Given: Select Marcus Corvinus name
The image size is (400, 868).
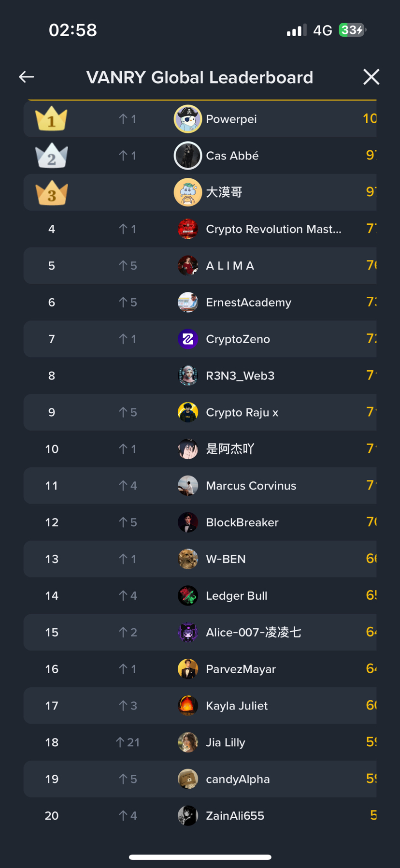Looking at the screenshot, I should click(x=251, y=486).
